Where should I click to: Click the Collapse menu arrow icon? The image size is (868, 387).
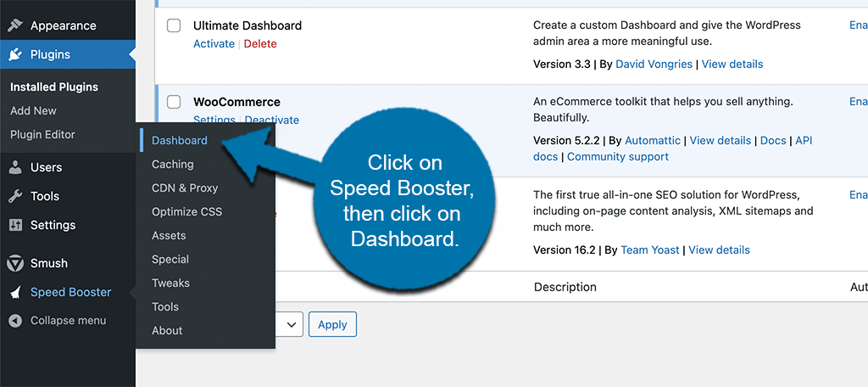(x=15, y=321)
